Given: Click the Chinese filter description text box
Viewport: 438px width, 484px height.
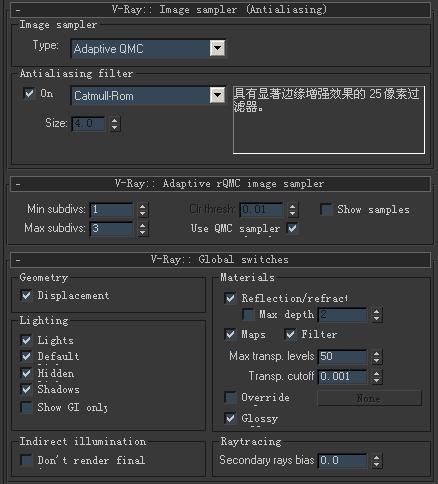Looking at the screenshot, I should click(x=329, y=120).
